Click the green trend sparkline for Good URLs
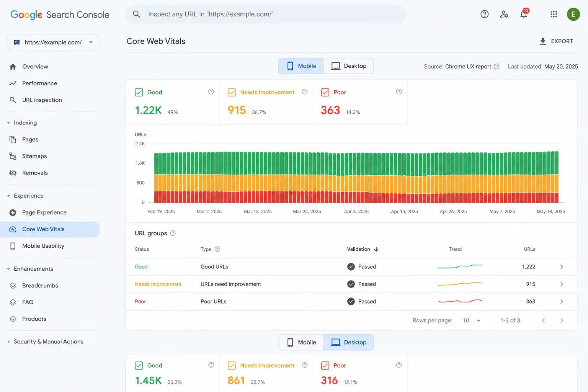588x392 pixels. click(x=460, y=266)
